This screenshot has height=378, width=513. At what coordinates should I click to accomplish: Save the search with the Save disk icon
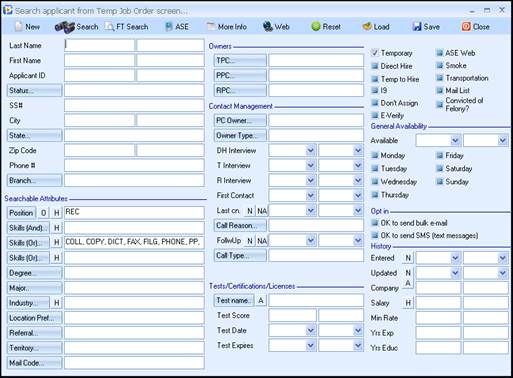417,27
